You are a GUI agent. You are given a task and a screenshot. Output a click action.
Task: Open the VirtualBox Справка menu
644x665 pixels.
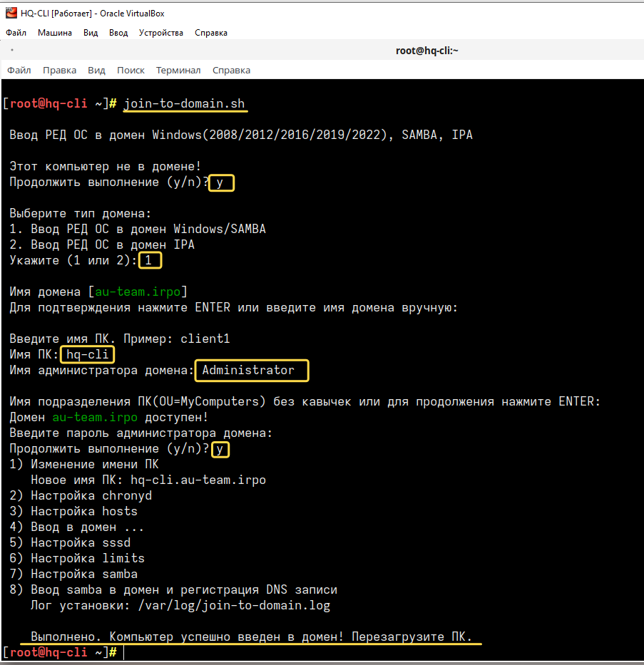point(211,33)
